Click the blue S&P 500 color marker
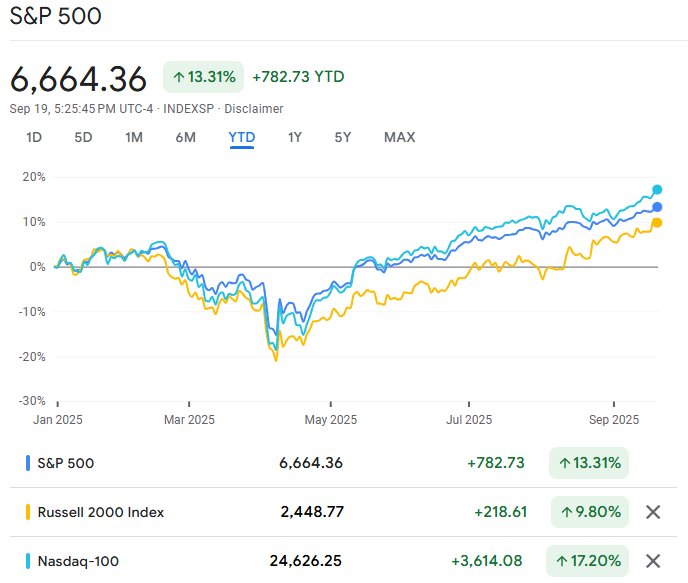The image size is (688, 583). click(28, 463)
